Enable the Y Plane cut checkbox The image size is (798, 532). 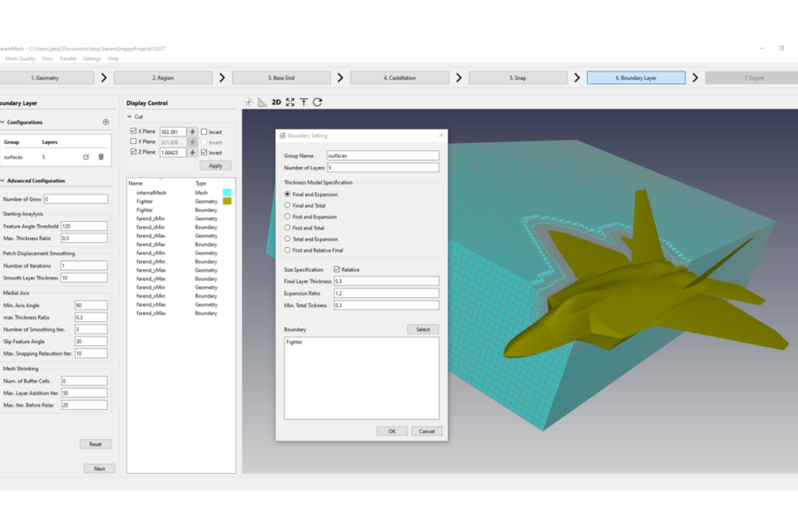[134, 142]
